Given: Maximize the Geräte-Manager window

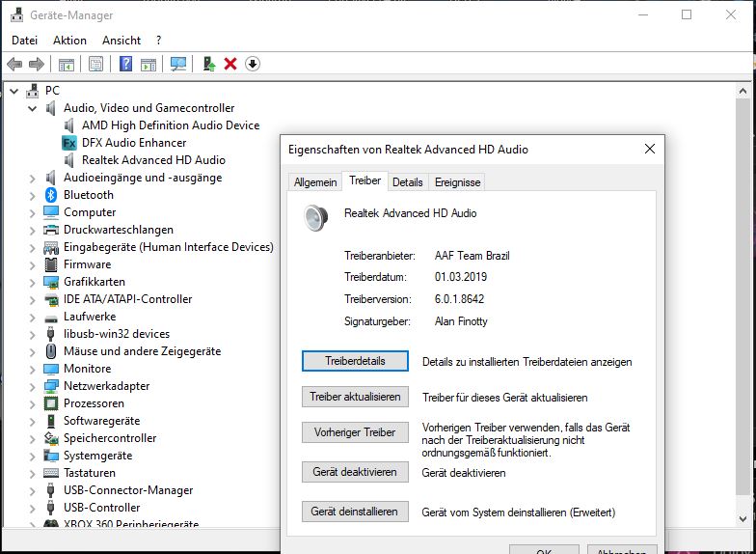Looking at the screenshot, I should tap(687, 15).
